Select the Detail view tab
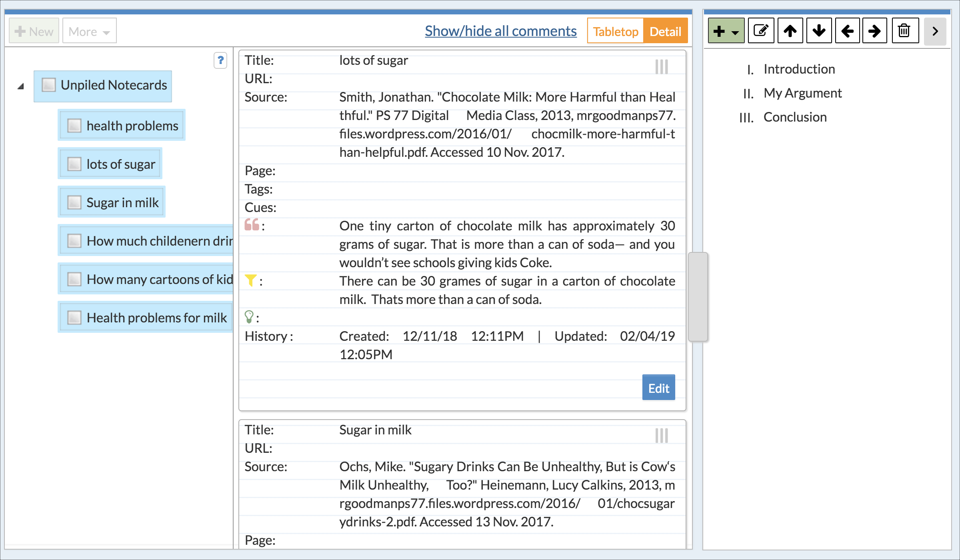Image resolution: width=960 pixels, height=560 pixels. coord(665,31)
